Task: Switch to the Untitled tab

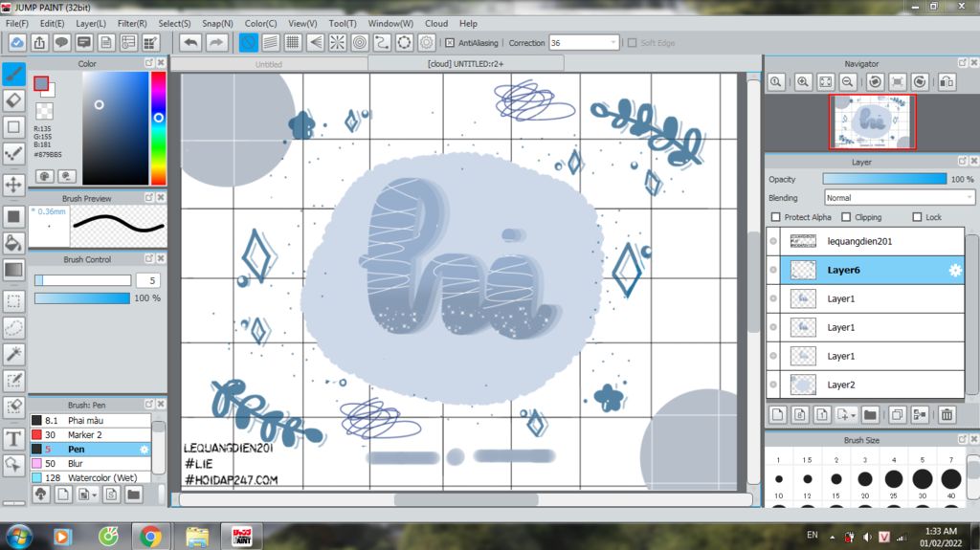Action: pos(269,64)
